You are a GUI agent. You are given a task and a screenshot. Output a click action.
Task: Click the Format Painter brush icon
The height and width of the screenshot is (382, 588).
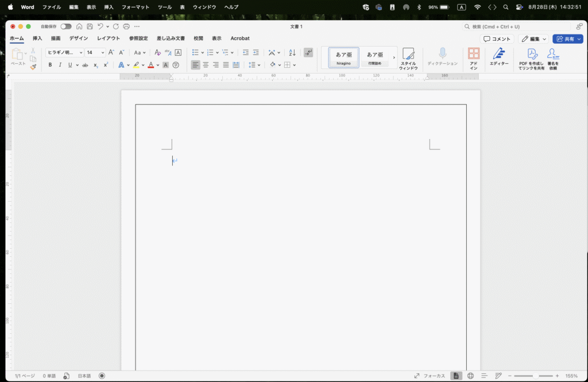tap(33, 67)
